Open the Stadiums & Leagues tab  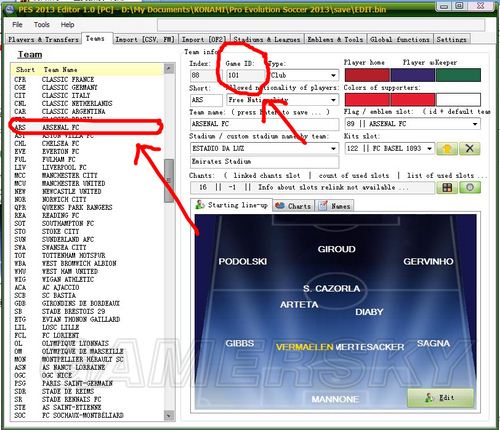267,39
